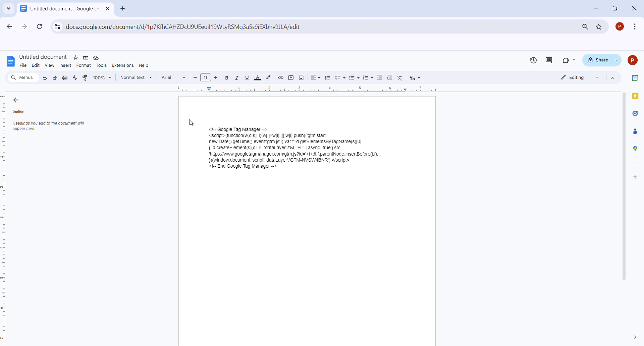Run spelling and grammar check
This screenshot has width=644, height=346.
point(75,78)
